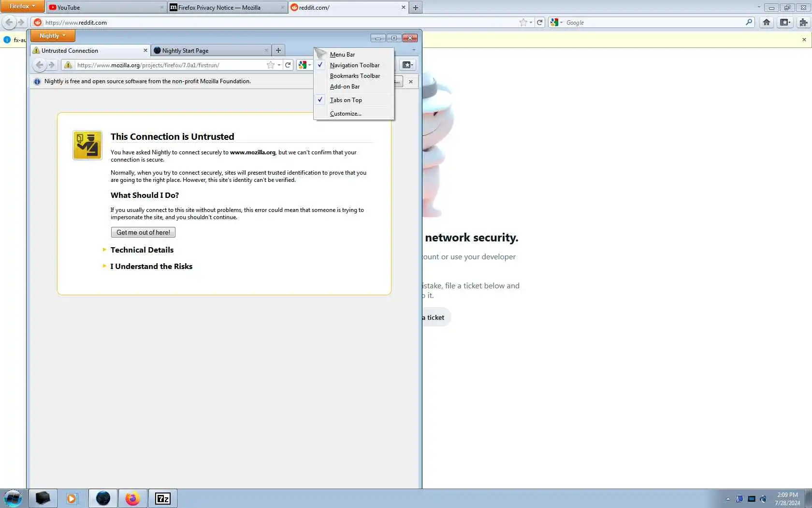Reload reddit.com in the Firefox window
Viewport: 812px width, 508px height.
(540, 22)
